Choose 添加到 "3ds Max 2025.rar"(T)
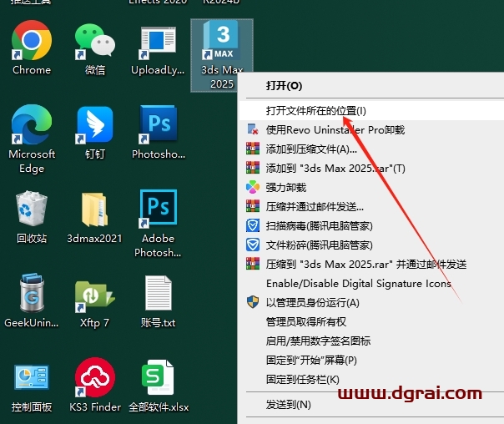 click(371, 168)
